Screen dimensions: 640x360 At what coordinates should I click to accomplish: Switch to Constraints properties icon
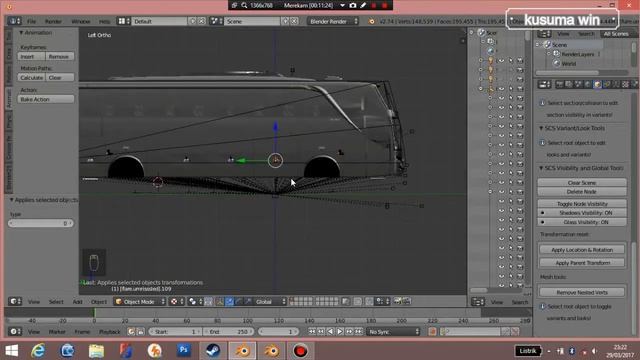(x=607, y=84)
